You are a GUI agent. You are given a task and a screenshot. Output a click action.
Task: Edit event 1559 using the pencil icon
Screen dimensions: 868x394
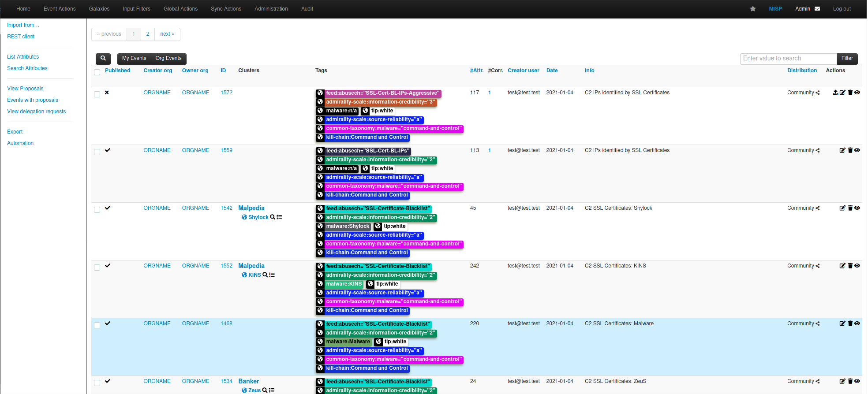842,150
